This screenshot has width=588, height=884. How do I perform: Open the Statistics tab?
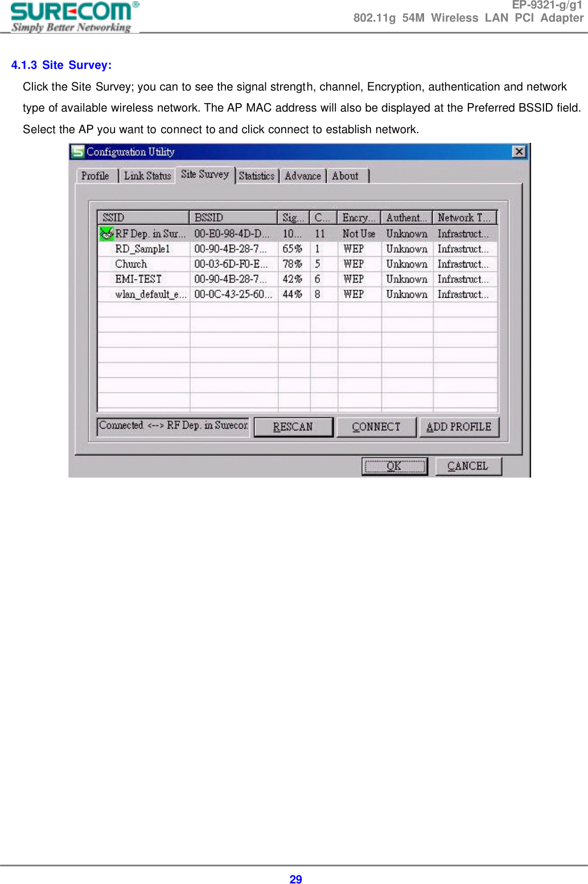click(x=256, y=176)
